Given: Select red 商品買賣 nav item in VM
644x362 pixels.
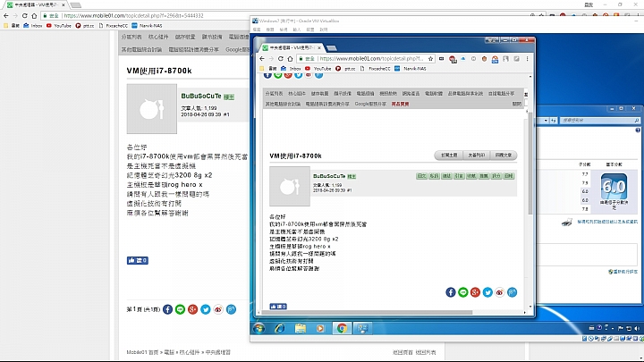Looking at the screenshot, I should (x=400, y=104).
